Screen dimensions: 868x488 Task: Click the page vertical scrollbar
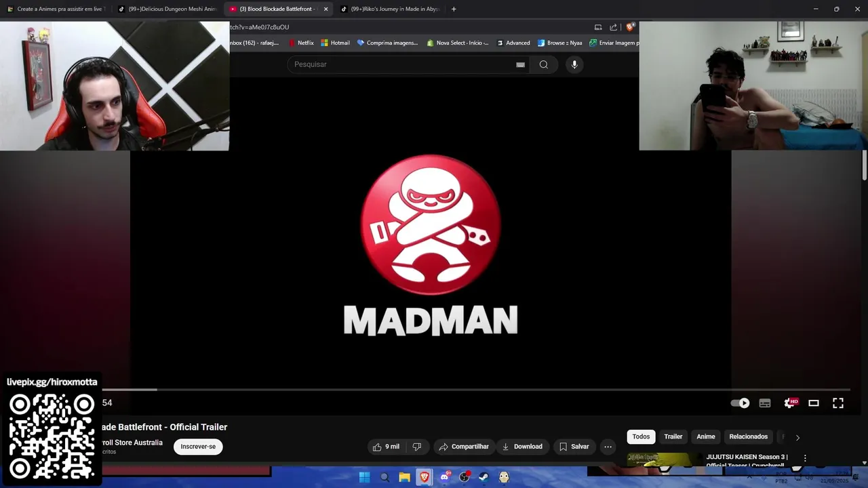coord(865,166)
